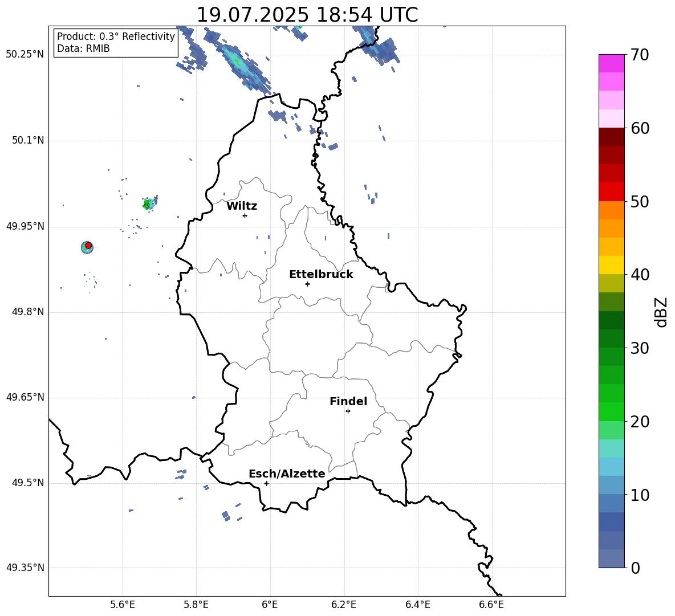Select the Wiltz city label
Image resolution: width=675 pixels, height=616 pixels.
coord(242,206)
